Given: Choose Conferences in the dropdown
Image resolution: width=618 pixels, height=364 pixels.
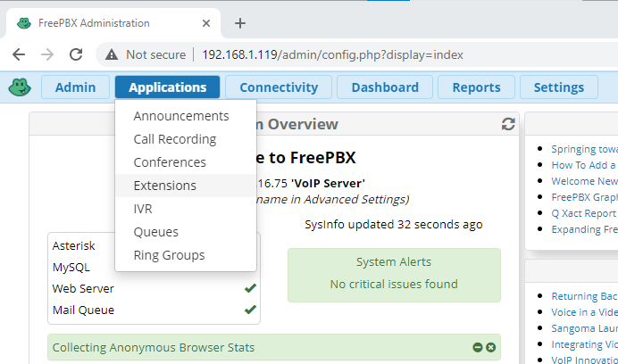Looking at the screenshot, I should click(x=186, y=162).
